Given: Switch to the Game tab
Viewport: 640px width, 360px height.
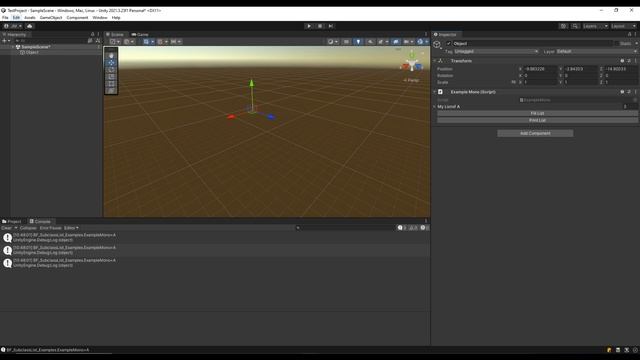Looking at the screenshot, I should pyautogui.click(x=140, y=35).
